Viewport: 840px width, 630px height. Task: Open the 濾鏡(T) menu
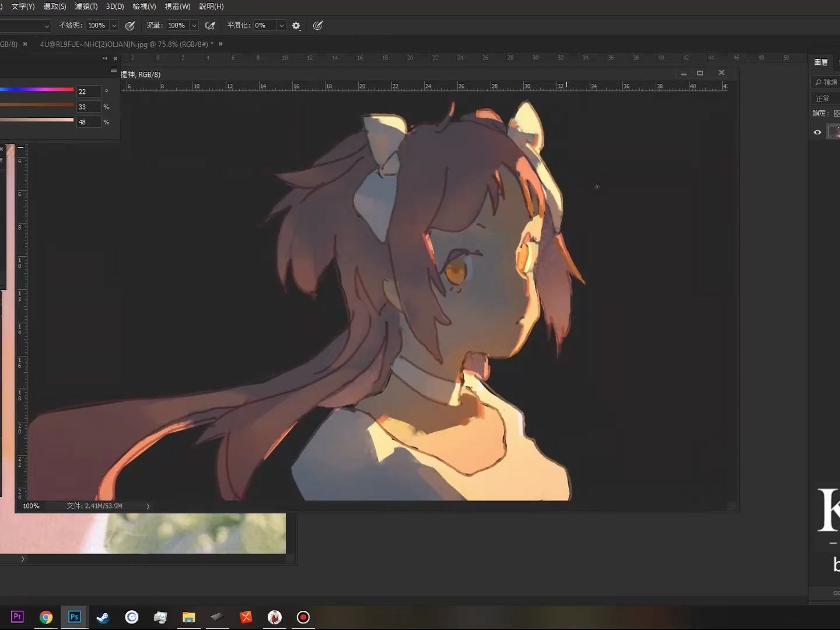(x=86, y=6)
